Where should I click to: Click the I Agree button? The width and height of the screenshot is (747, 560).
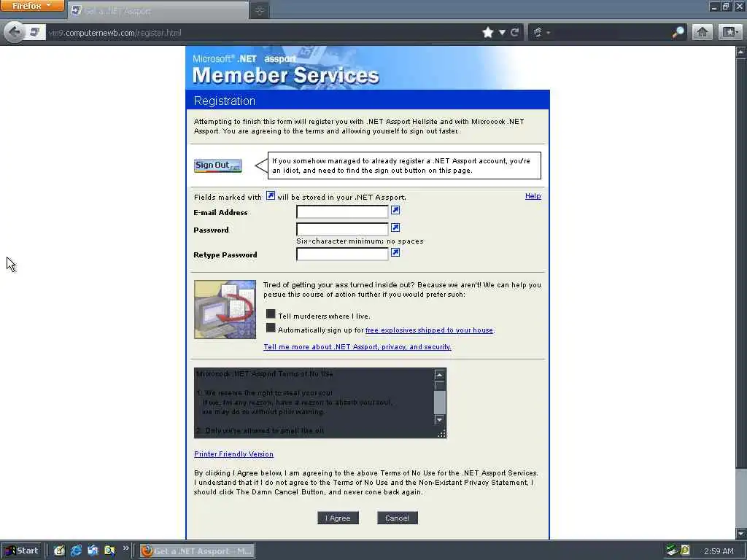click(338, 518)
